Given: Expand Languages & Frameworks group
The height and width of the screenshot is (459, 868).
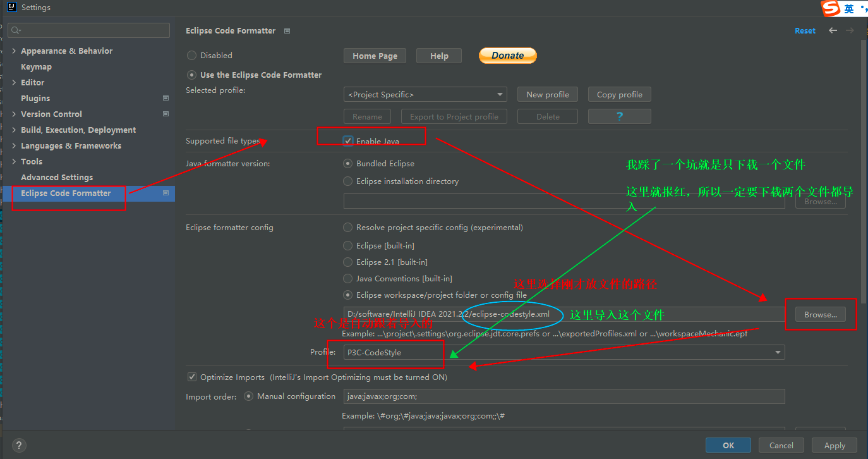Looking at the screenshot, I should [15, 145].
